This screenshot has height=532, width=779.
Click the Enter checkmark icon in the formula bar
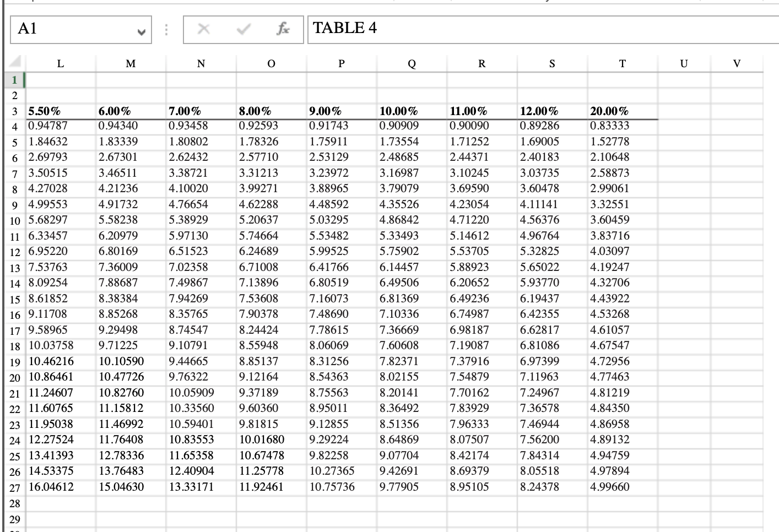[x=242, y=30]
